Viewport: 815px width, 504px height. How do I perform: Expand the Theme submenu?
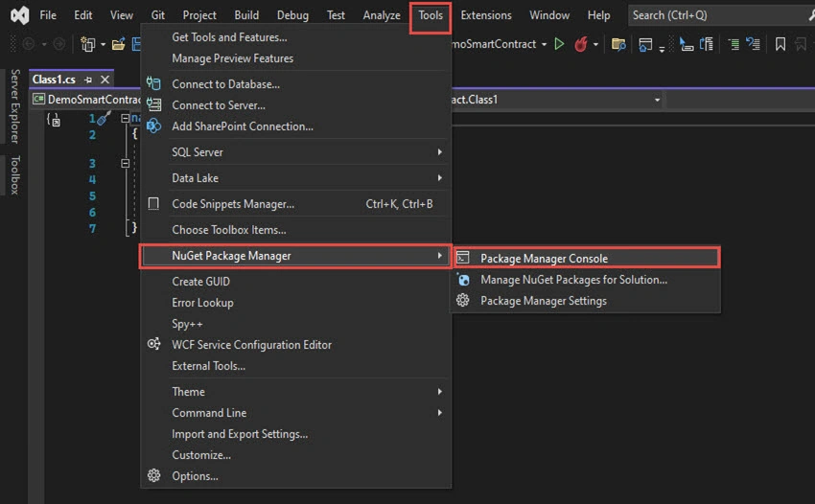tap(295, 392)
